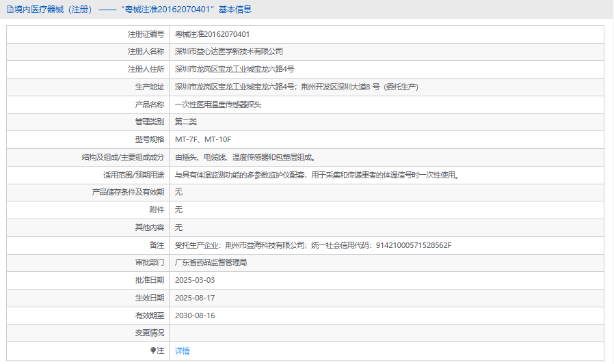This screenshot has height=364, width=614.
Task: Select intended use text starting 与具有体温监测功能
Action: 317,175
